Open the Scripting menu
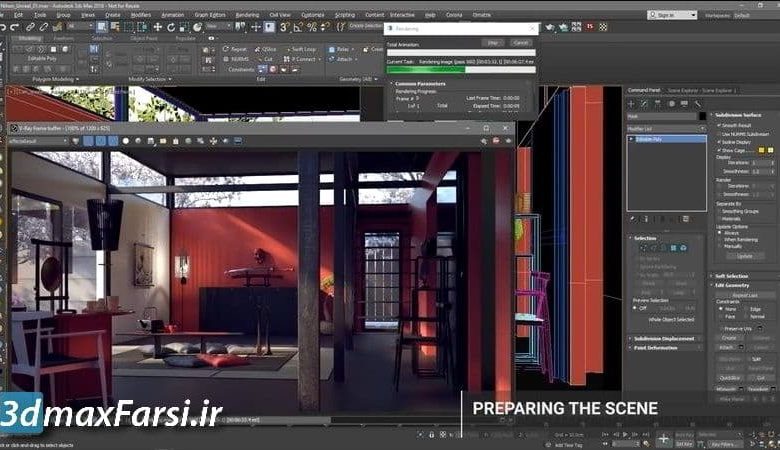The image size is (780, 450). 345,15
